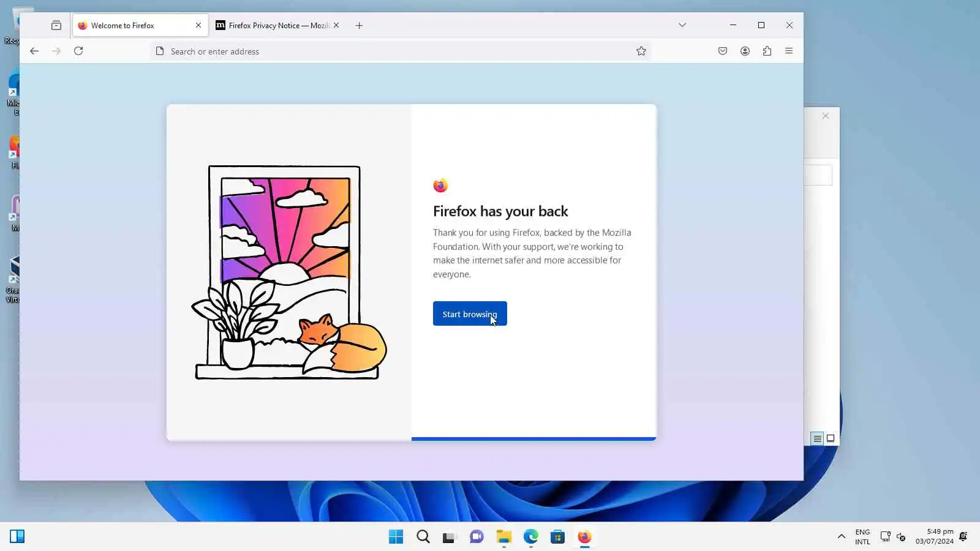This screenshot has height=551, width=980.
Task: Open network settings from the system tray
Action: click(886, 537)
